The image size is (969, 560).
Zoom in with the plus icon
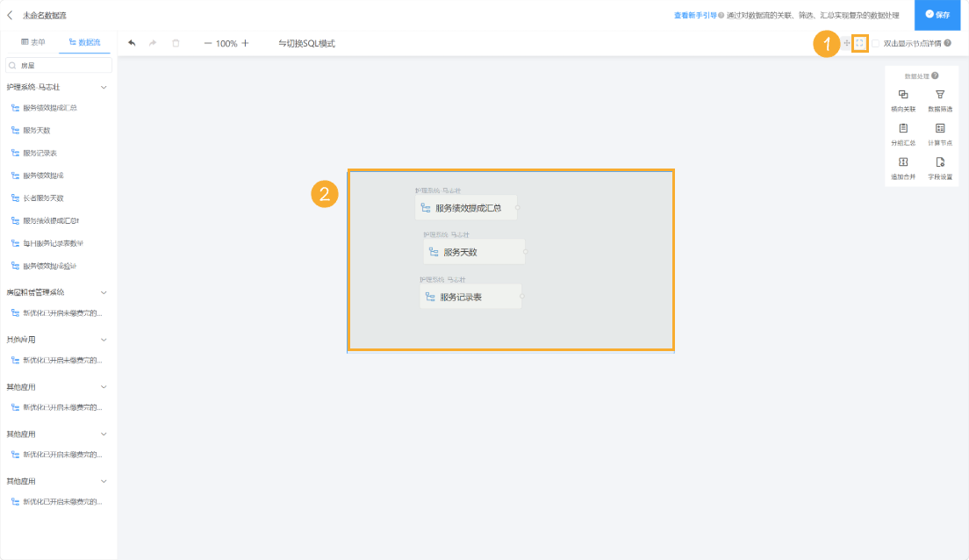(246, 43)
